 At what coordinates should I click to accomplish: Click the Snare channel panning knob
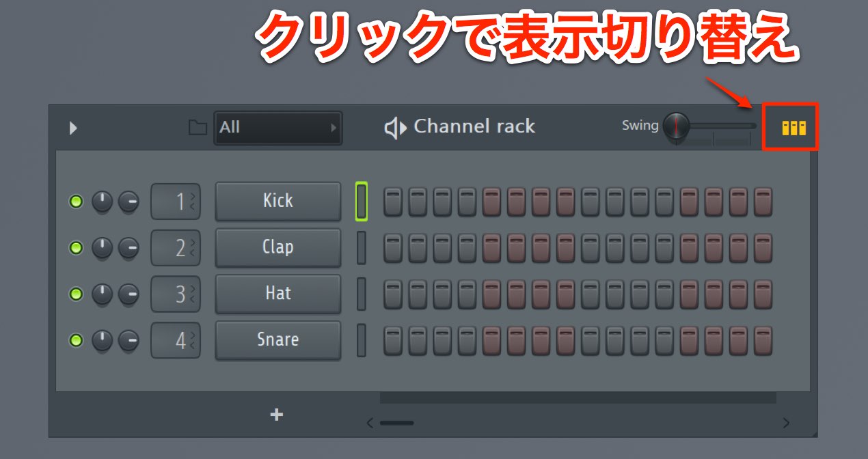click(x=102, y=340)
